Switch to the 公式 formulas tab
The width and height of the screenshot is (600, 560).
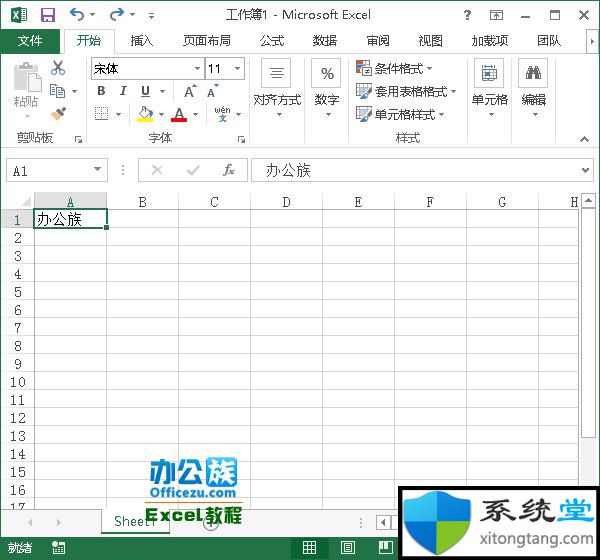click(272, 41)
